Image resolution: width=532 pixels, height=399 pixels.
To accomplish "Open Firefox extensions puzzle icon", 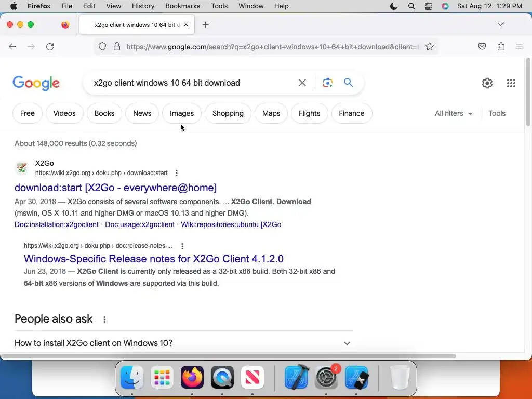I will pyautogui.click(x=501, y=46).
